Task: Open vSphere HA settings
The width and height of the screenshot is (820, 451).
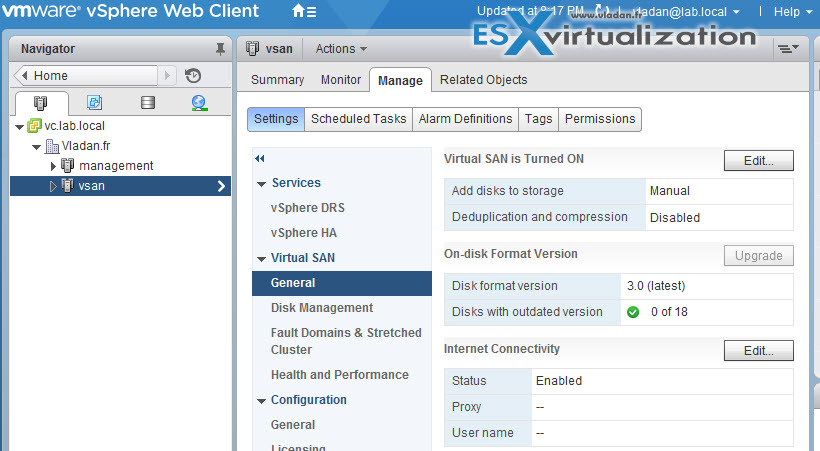Action: tap(304, 233)
